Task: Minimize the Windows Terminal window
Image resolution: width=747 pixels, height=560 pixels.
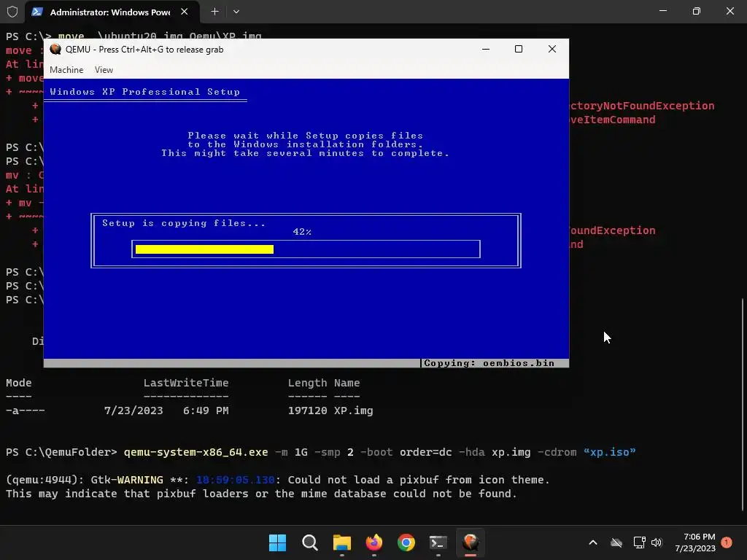Action: click(x=662, y=10)
